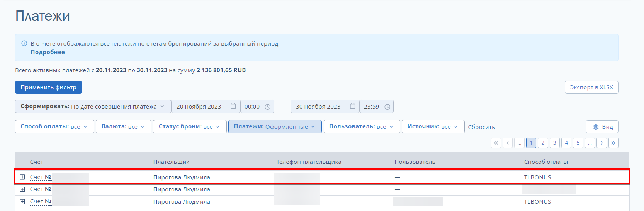Select page 3 in pagination
The width and height of the screenshot is (644, 211).
[555, 143]
